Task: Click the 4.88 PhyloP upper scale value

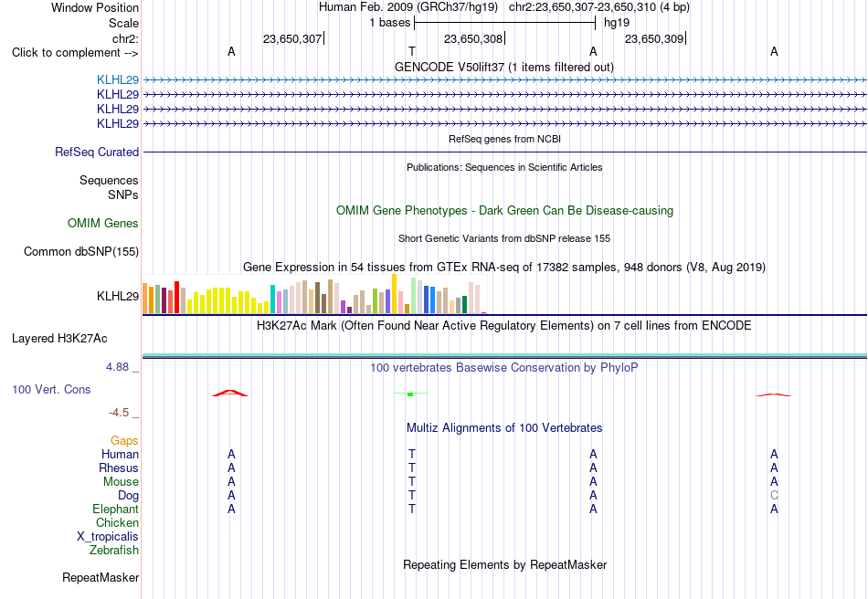Action: coord(117,367)
